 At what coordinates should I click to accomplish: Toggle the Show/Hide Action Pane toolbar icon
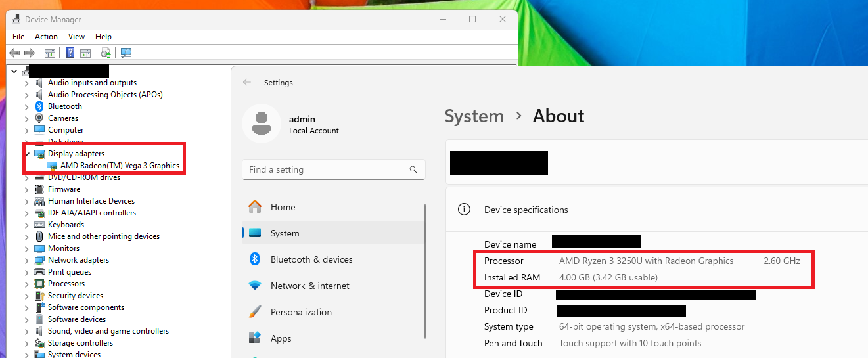point(85,53)
